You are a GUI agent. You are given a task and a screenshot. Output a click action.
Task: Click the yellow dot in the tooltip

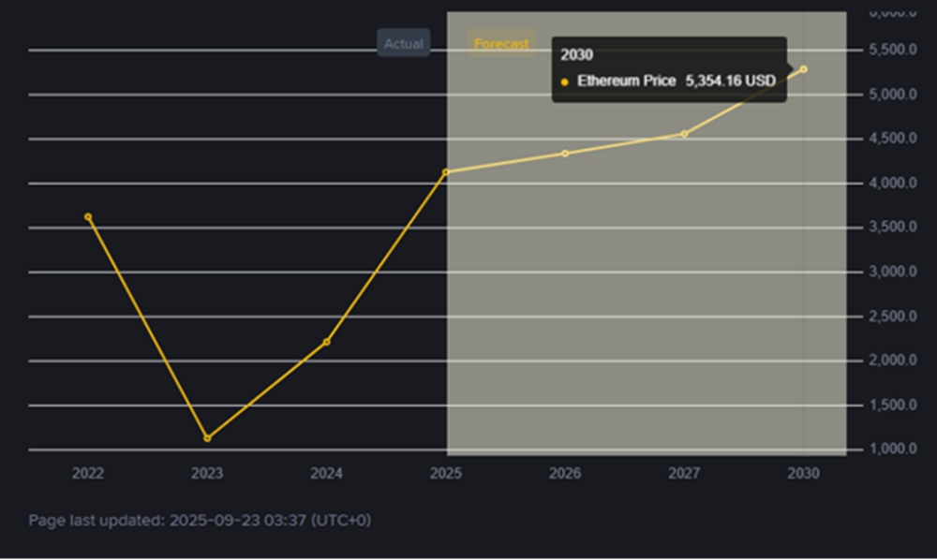(564, 82)
